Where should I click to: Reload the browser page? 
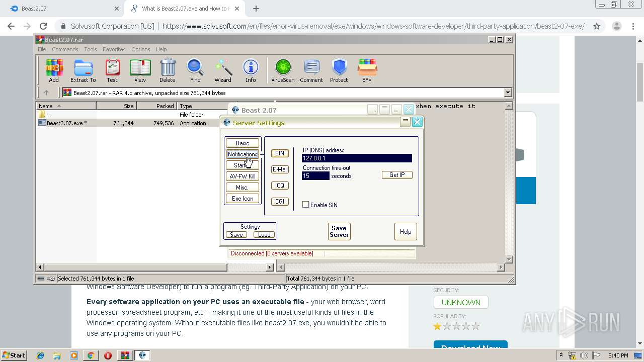click(43, 26)
